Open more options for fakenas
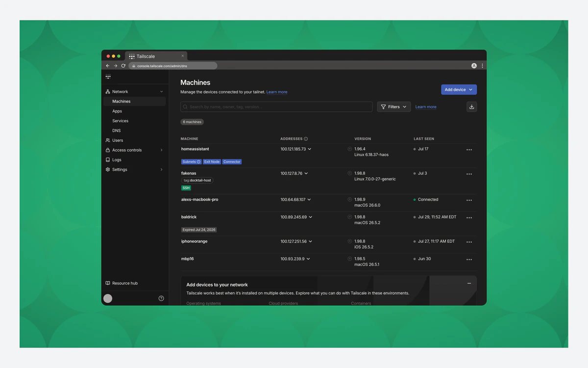This screenshot has height=368, width=588. [x=469, y=174]
